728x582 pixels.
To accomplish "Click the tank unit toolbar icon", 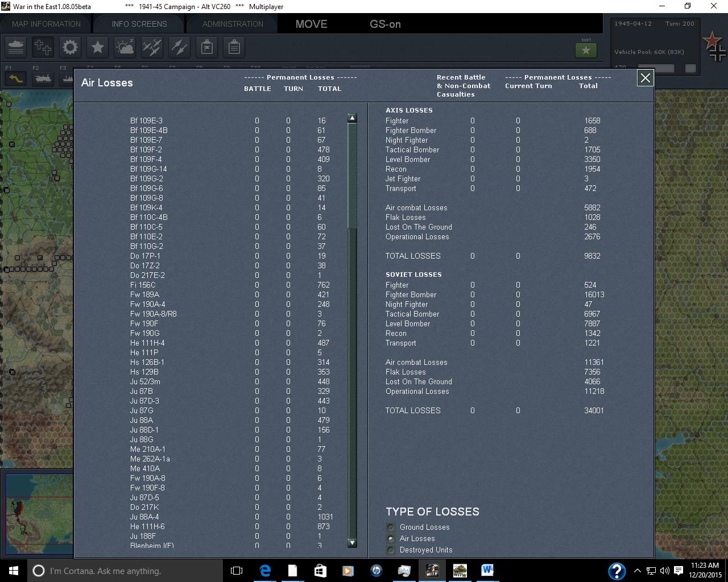I will click(16, 47).
